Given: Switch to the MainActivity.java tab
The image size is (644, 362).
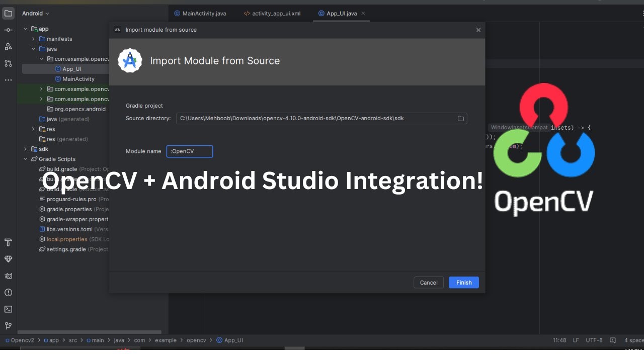Looking at the screenshot, I should pos(200,14).
